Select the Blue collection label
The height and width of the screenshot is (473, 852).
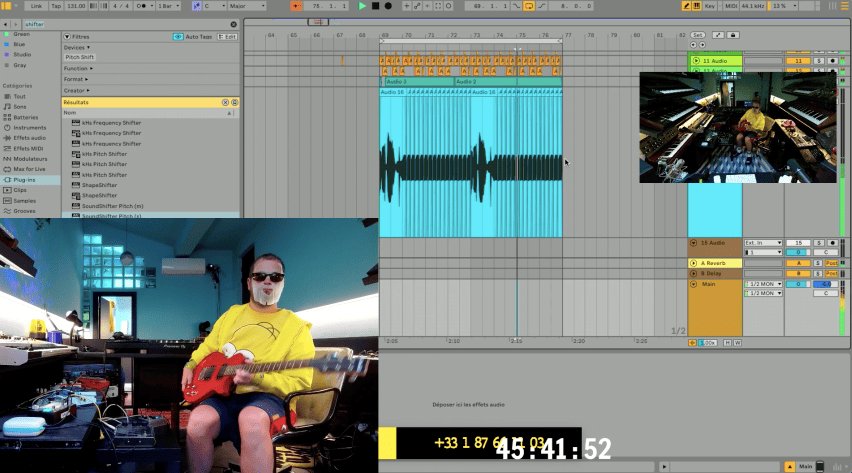click(20, 44)
